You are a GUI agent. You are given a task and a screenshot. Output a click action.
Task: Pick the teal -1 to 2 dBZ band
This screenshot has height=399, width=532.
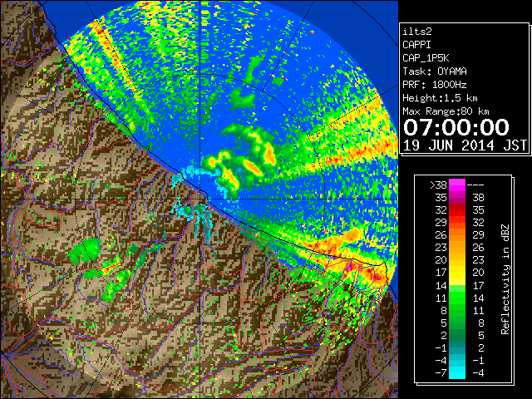pos(457,347)
